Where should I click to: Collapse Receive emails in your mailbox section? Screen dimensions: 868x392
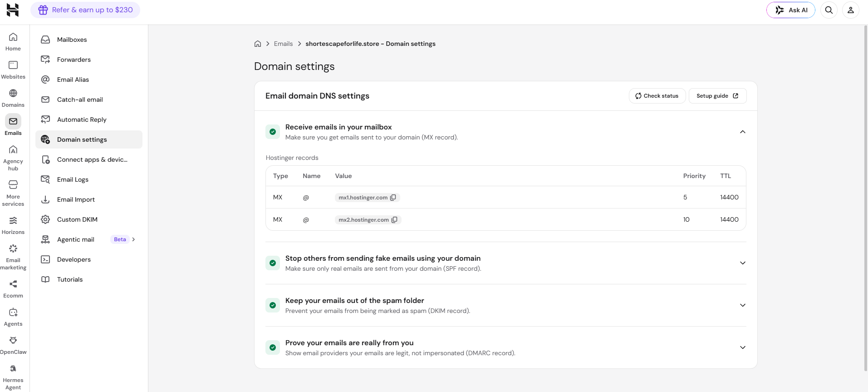point(743,132)
